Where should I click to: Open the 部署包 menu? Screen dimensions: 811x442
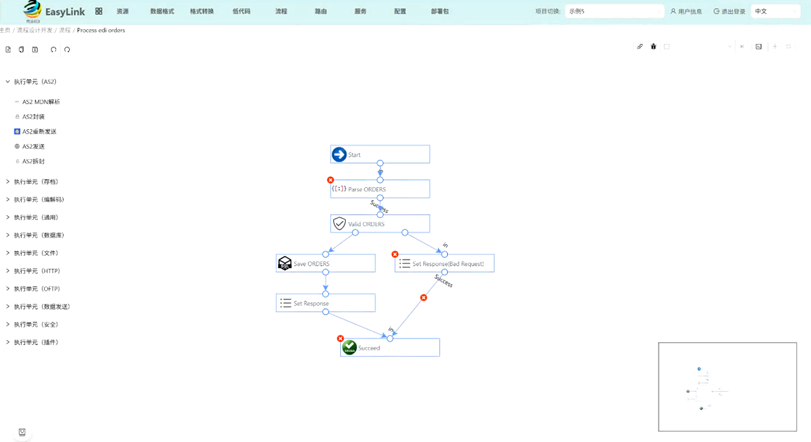pyautogui.click(x=440, y=11)
